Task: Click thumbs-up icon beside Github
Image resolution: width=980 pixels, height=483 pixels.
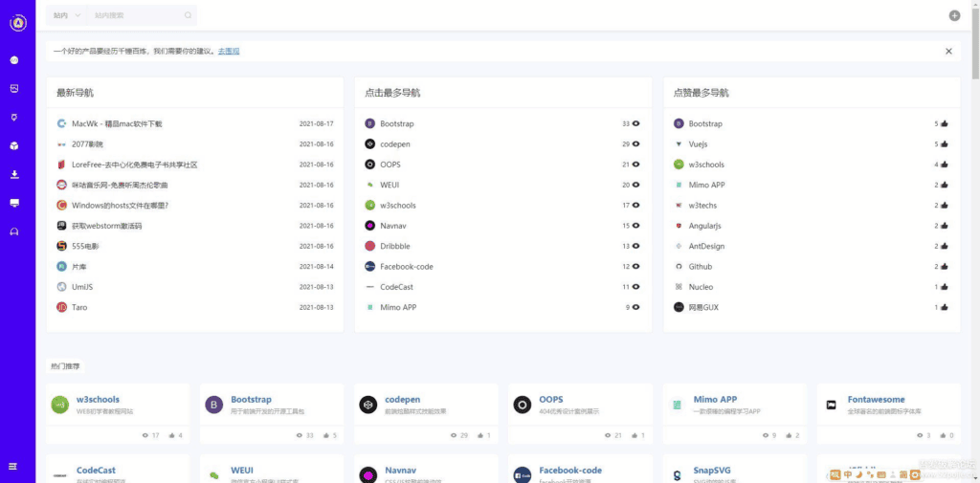Action: [x=945, y=267]
